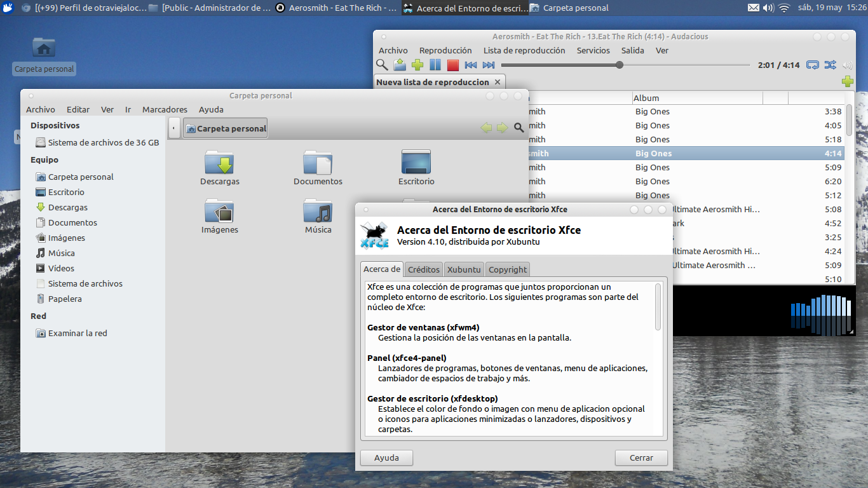Screen dimensions: 868x488
Task: Open Música folder icon in main pane
Action: point(318,216)
